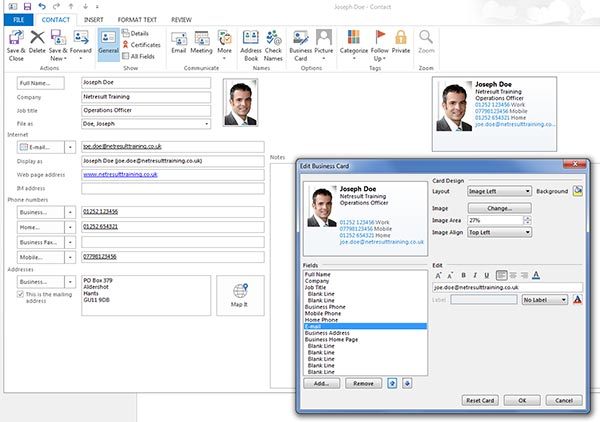The image size is (600, 422).
Task: Choose card Background color icon
Action: [577, 191]
